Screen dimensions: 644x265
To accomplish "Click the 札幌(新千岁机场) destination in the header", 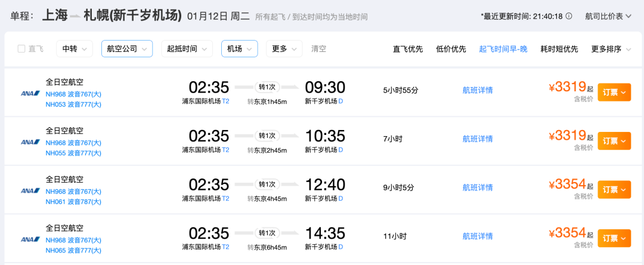I will click(132, 16).
